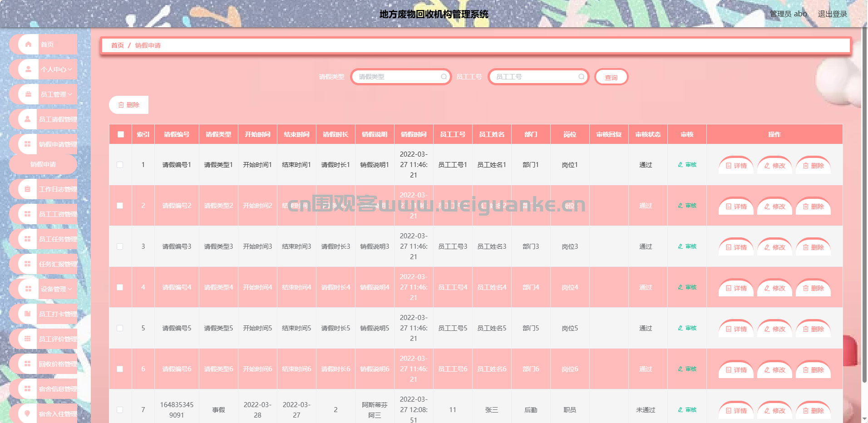Expand the 员工管理 sidebar submenu
The height and width of the screenshot is (423, 868).
[x=56, y=94]
